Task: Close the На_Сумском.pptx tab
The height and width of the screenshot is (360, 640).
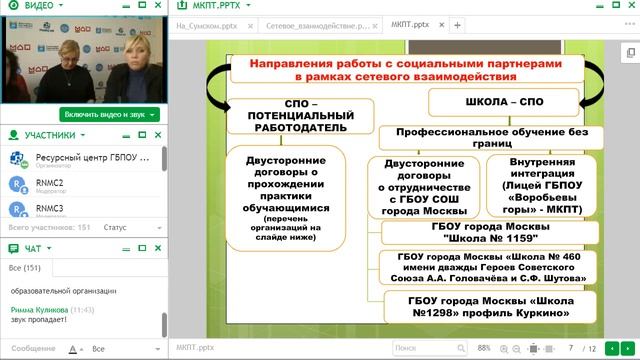Action: pyautogui.click(x=250, y=26)
